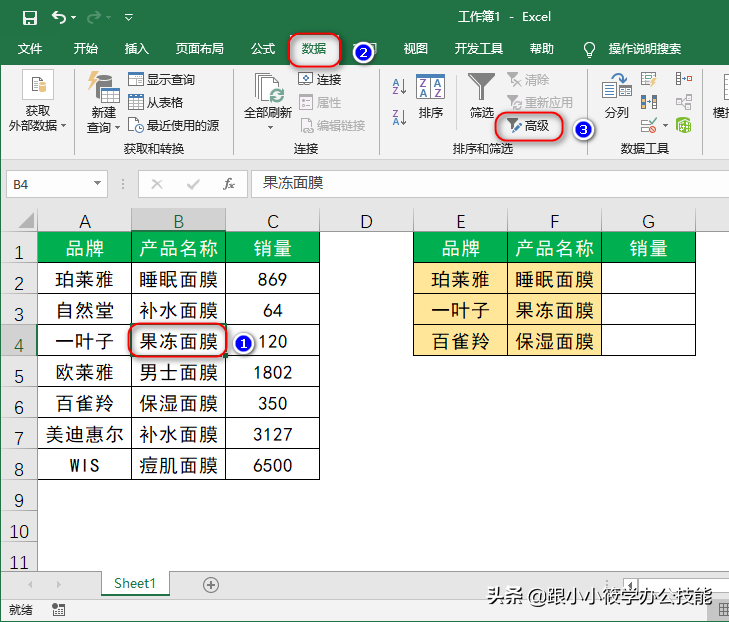Open 最近使用的源
729x622 pixels.
(x=173, y=126)
